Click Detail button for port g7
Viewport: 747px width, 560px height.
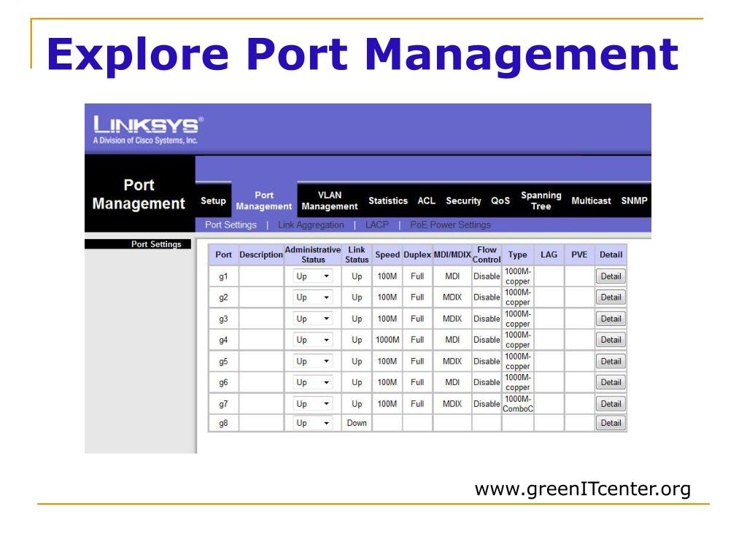(611, 403)
